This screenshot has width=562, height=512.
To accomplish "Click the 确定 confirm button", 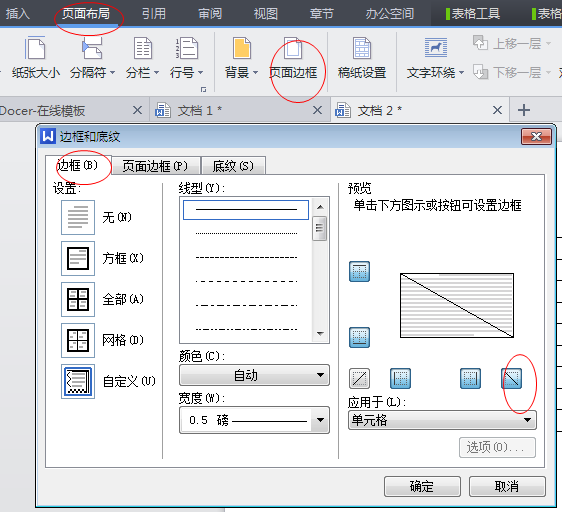I will tap(422, 486).
